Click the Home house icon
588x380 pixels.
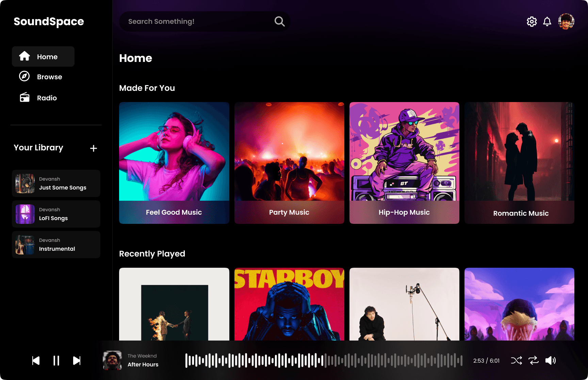(24, 56)
